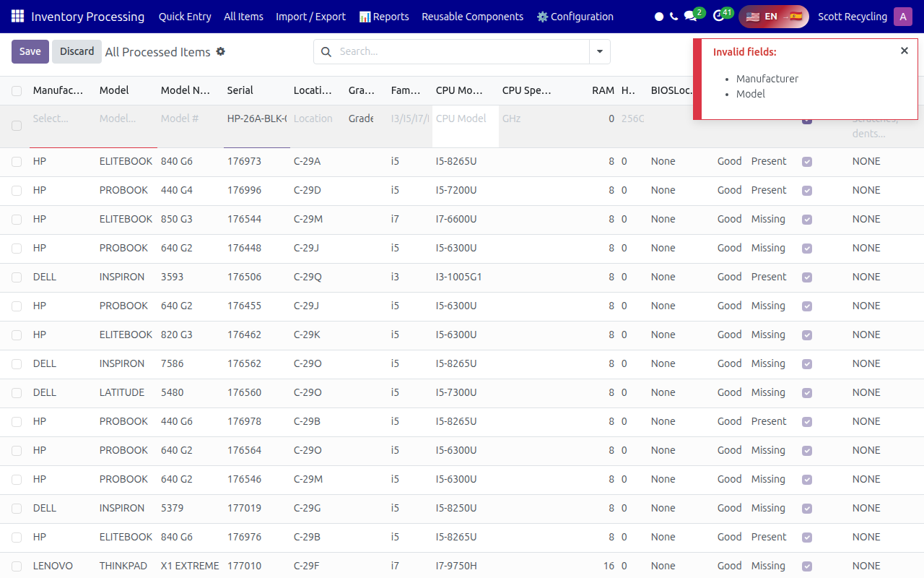Open the Grade dropdown in the new row
Screen dimensions: 924x578
tap(361, 118)
